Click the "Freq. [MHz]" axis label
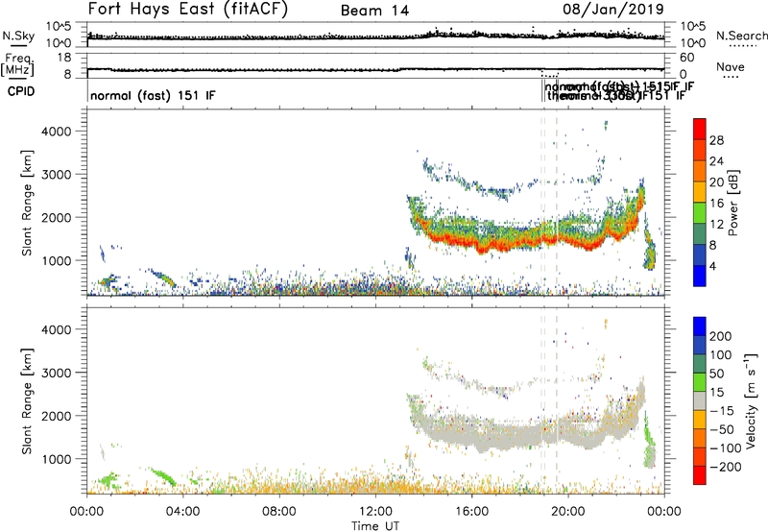Screen dimensions: 768x532 [x=17, y=64]
